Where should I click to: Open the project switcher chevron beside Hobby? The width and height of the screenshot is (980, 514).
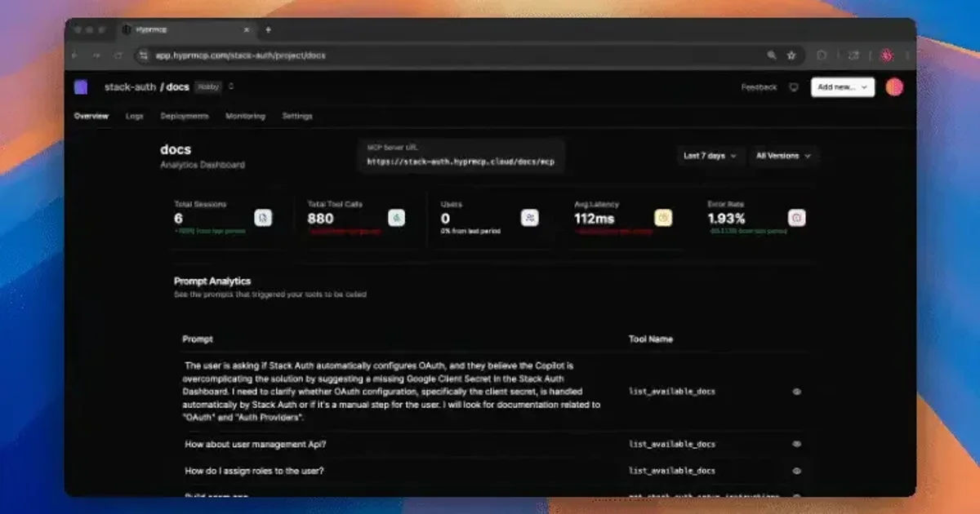pos(231,86)
